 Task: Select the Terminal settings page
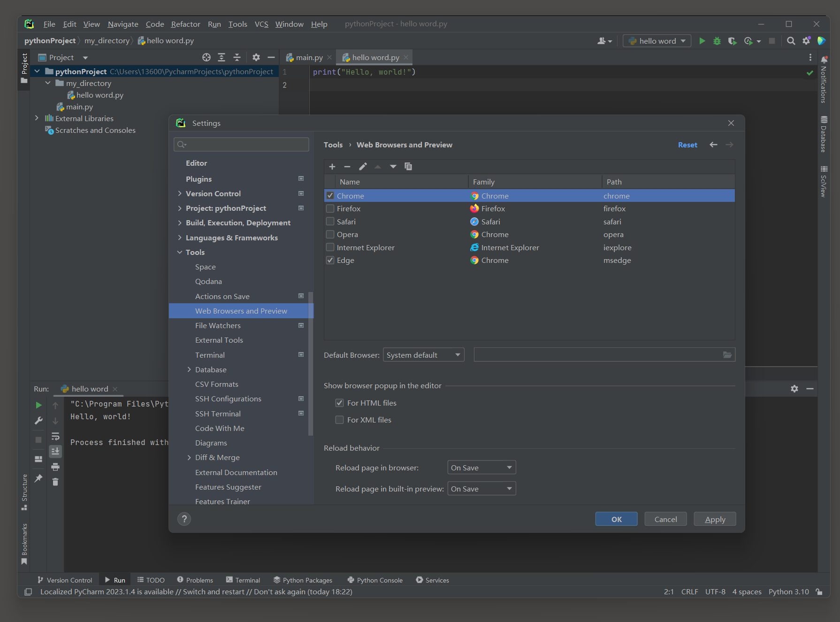[241, 355]
